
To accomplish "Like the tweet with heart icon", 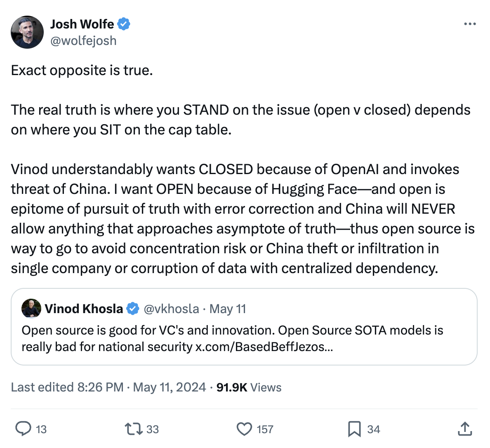I will point(244,429).
